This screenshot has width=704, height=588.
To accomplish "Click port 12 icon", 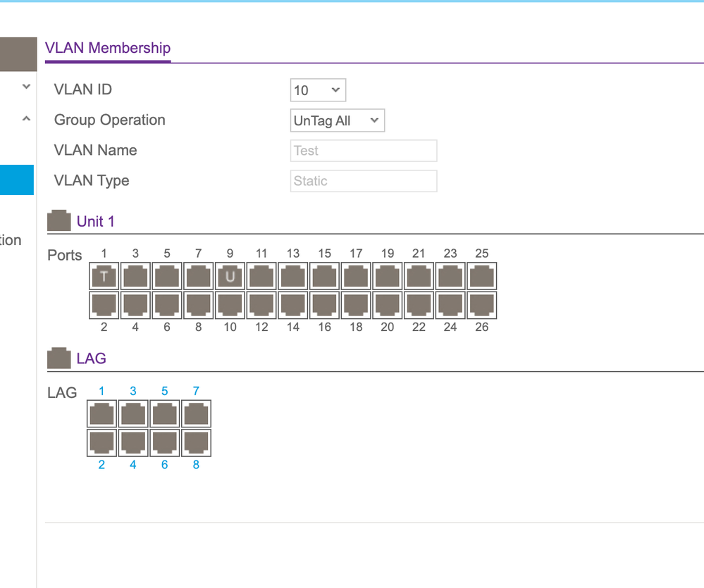I will (261, 305).
